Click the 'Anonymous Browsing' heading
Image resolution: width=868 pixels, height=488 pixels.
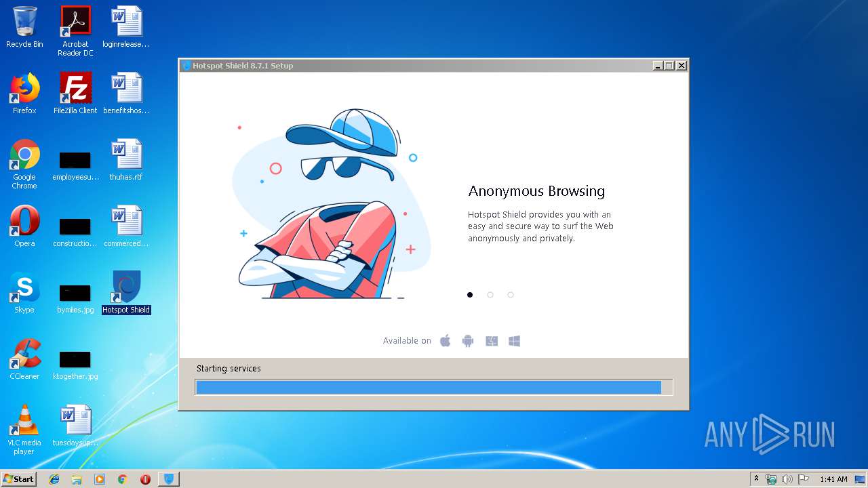(x=536, y=191)
